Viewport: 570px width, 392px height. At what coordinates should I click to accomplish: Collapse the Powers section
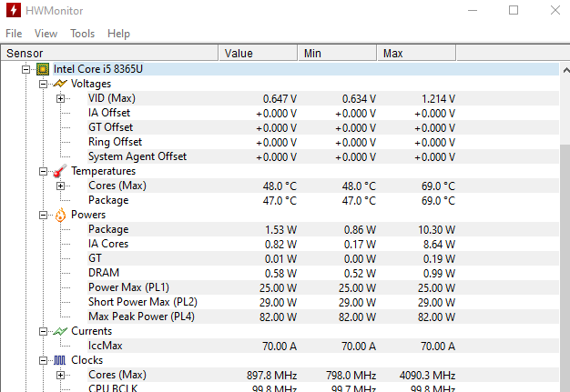tap(43, 216)
